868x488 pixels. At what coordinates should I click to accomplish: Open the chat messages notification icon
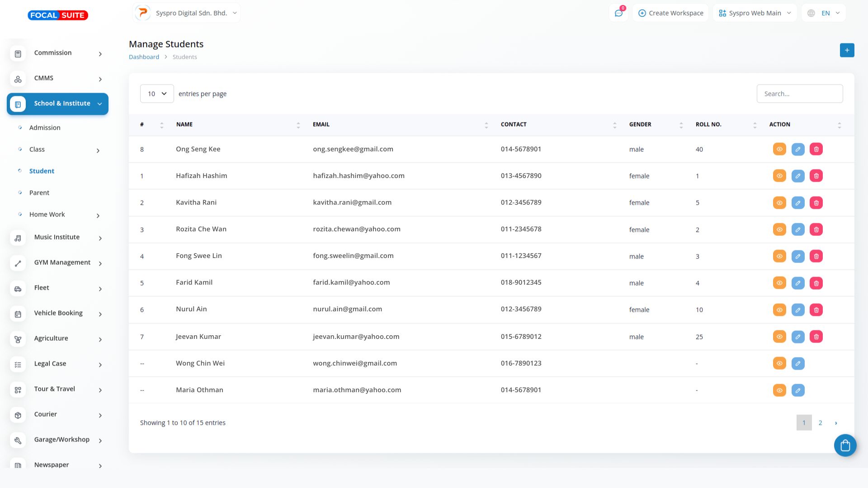point(618,13)
